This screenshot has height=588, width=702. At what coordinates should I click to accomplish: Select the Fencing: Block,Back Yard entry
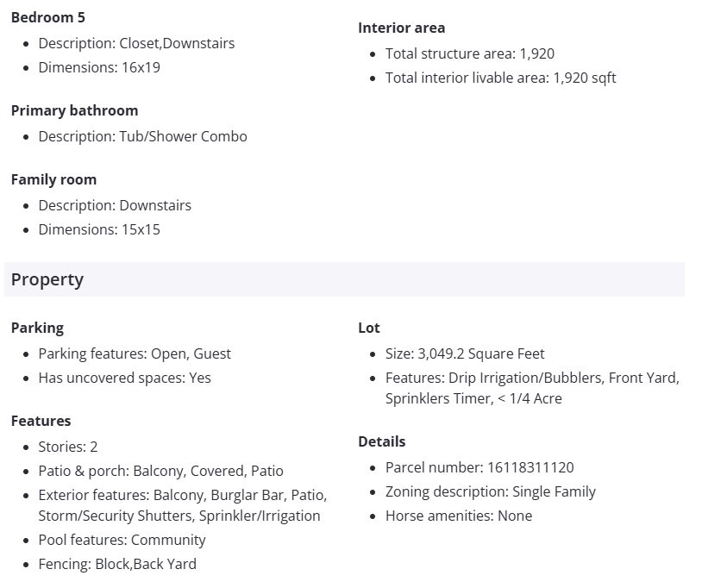click(x=117, y=564)
